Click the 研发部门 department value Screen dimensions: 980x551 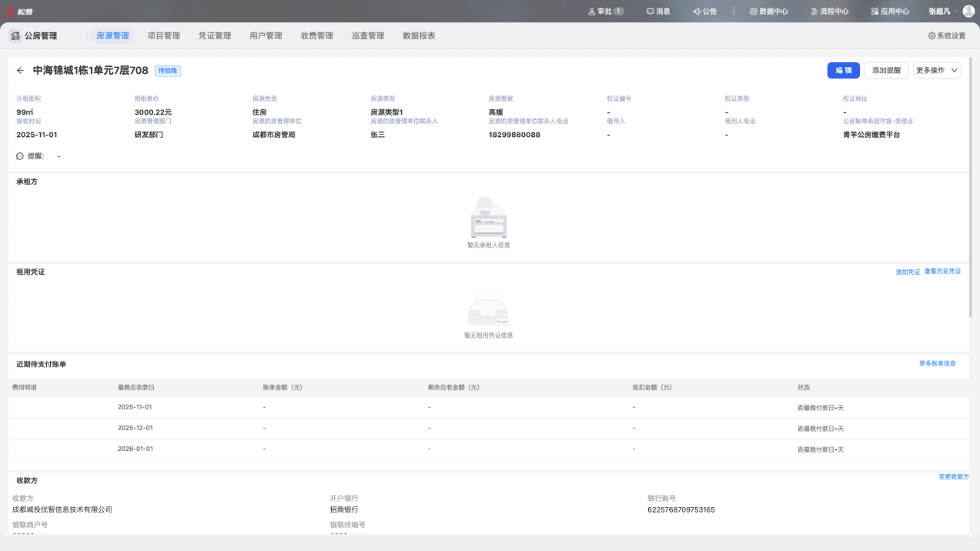point(149,135)
